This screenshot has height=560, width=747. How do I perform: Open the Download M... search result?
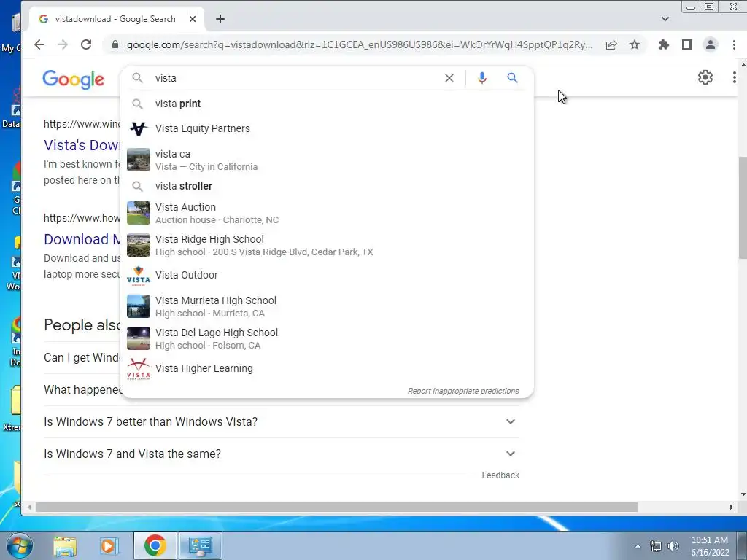(82, 239)
